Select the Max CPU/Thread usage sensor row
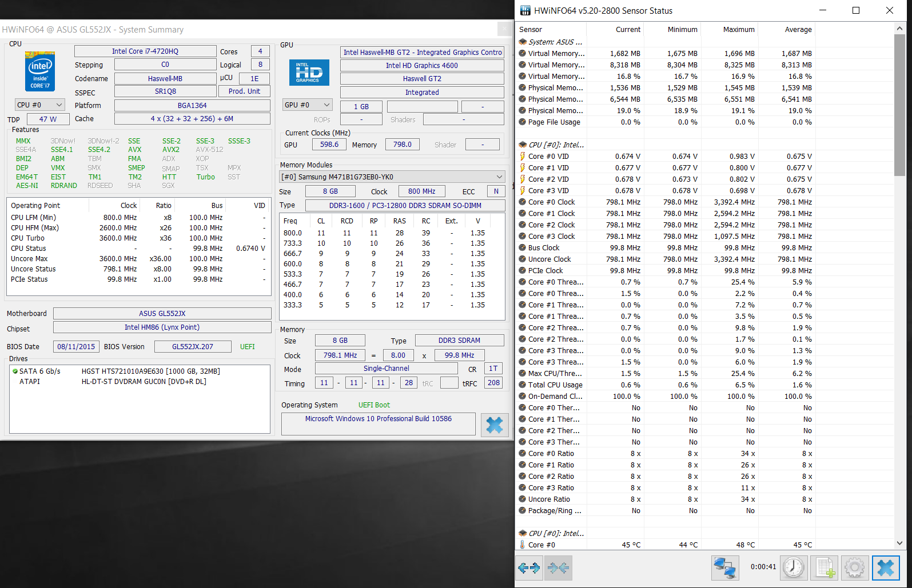This screenshot has width=912, height=588. coord(666,373)
